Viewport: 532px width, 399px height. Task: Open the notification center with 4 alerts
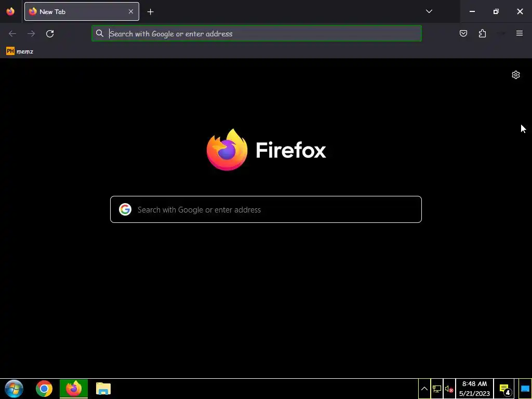[x=504, y=389]
